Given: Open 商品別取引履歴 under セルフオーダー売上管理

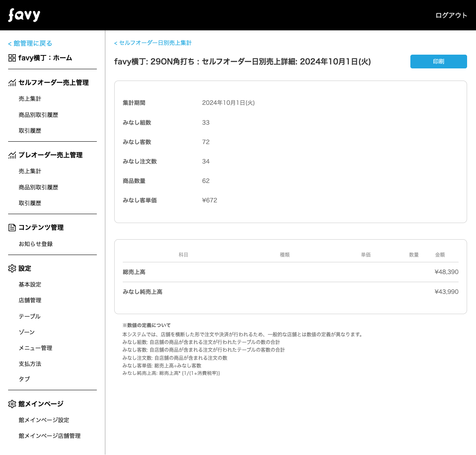Looking at the screenshot, I should [x=38, y=115].
